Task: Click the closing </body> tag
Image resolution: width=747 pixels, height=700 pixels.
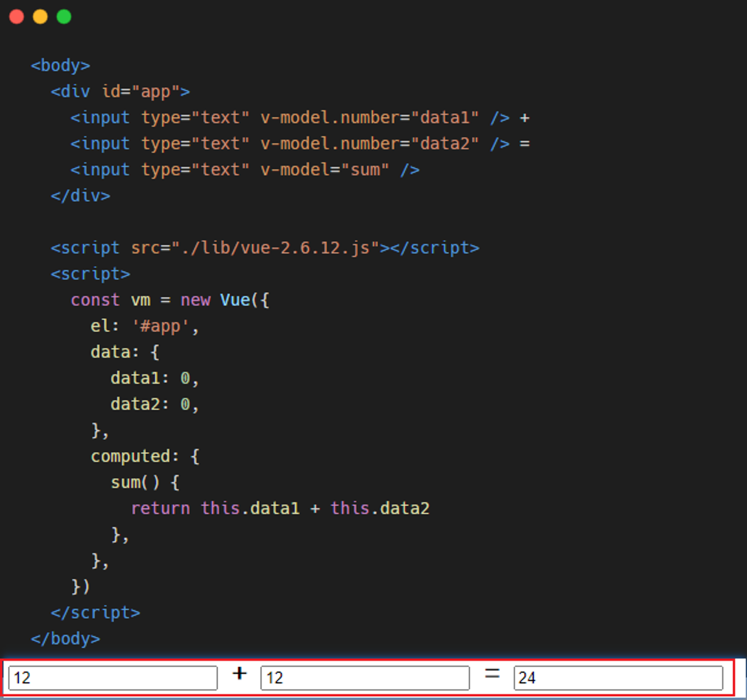Action: point(66,639)
